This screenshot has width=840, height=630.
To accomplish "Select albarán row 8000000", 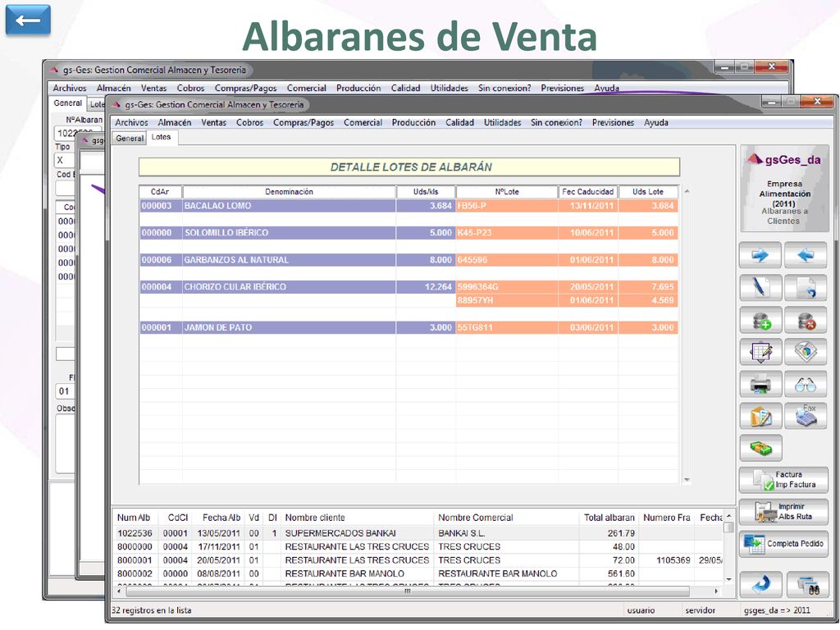I will pyautogui.click(x=418, y=546).
